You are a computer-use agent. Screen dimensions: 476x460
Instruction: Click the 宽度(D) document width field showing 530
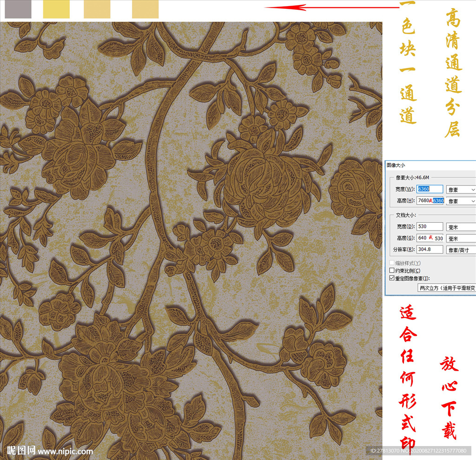tap(430, 227)
